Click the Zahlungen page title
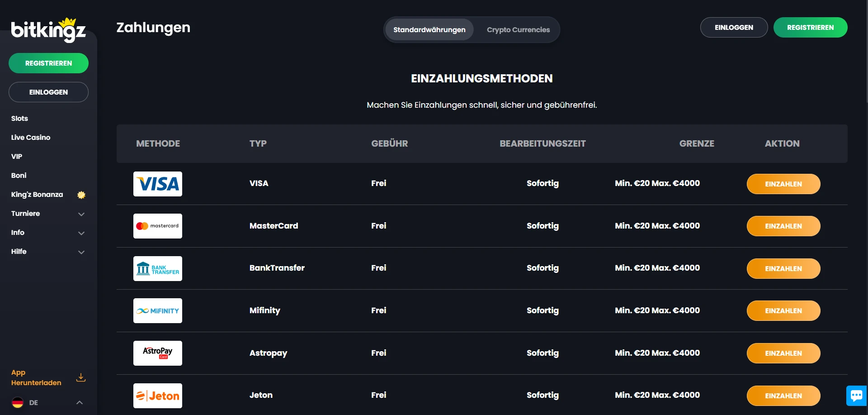This screenshot has width=868, height=415. tap(153, 28)
